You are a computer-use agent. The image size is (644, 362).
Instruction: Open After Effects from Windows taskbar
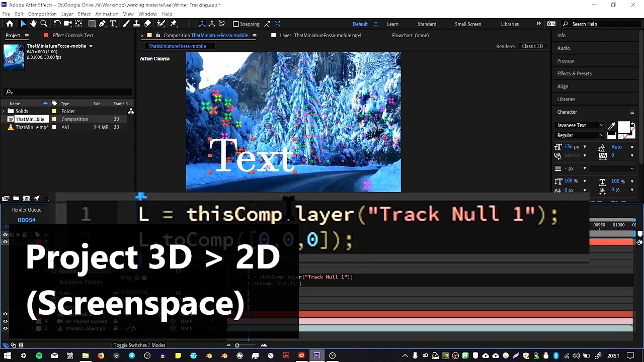[317, 355]
